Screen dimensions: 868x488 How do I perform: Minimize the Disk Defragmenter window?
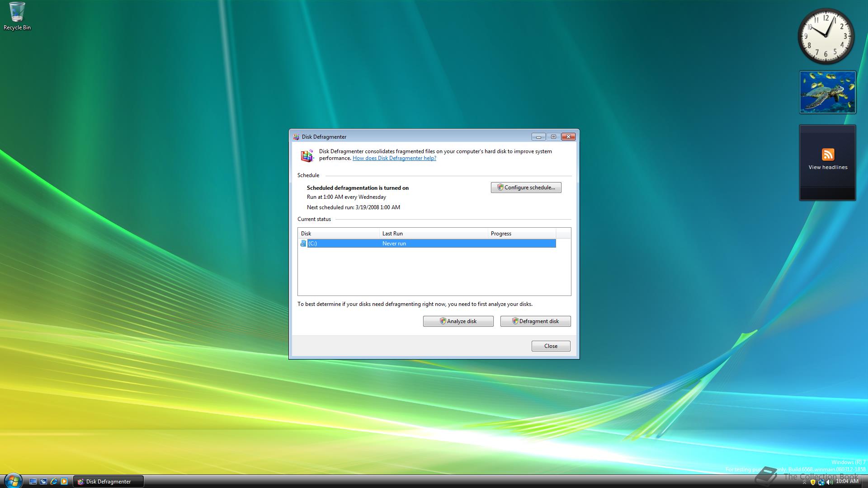[x=538, y=137]
